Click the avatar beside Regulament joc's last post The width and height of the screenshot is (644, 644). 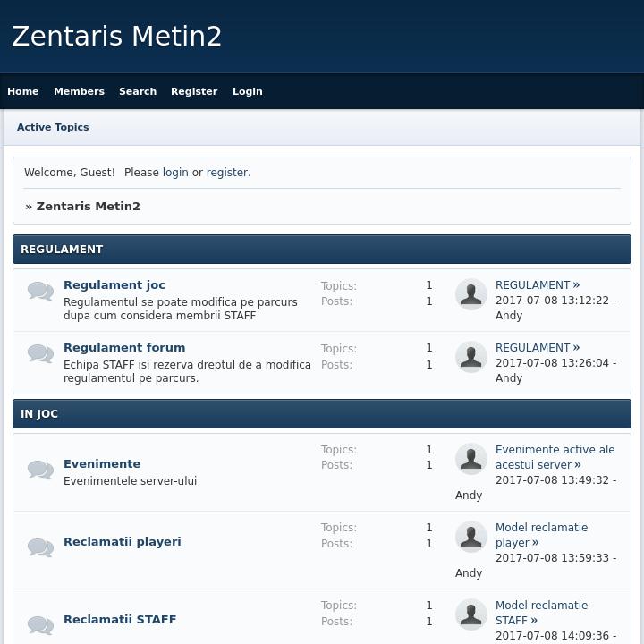[471, 294]
